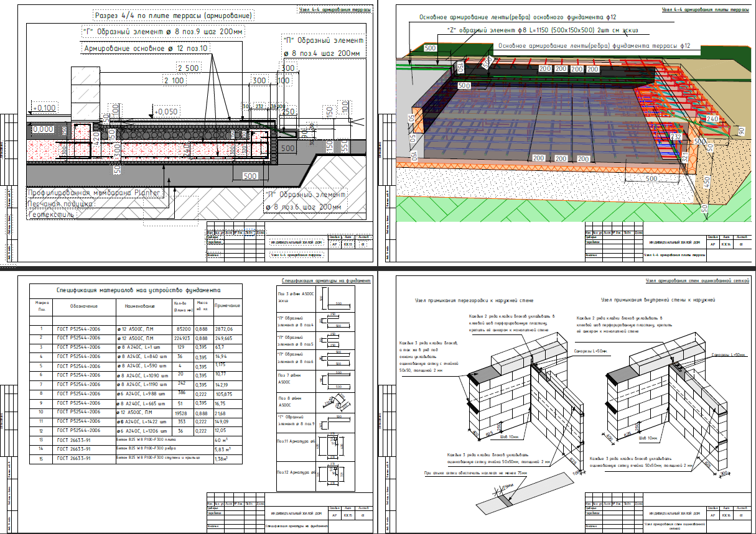Click note 'При стыке сетки обеспечить нахлест не менее 75мм'

click(476, 473)
